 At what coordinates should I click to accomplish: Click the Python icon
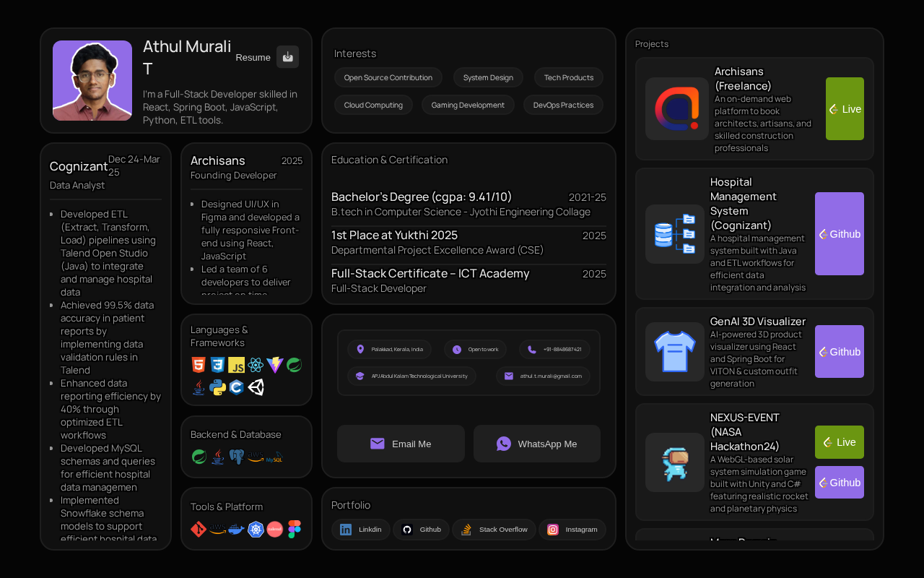click(217, 388)
